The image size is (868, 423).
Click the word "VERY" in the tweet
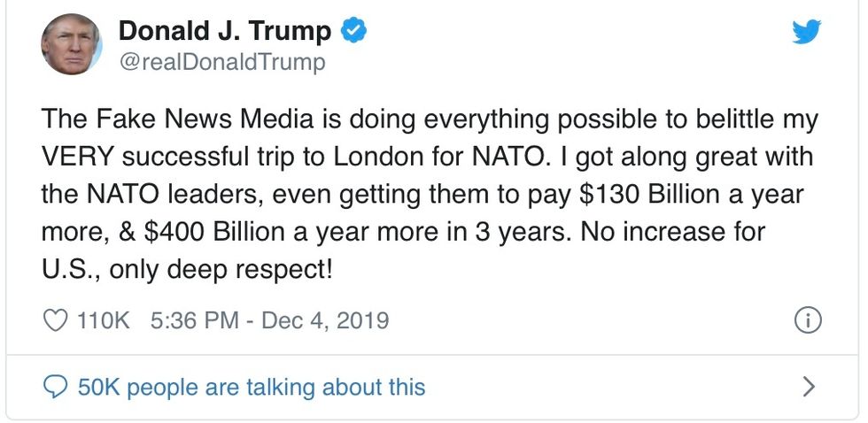click(x=78, y=157)
